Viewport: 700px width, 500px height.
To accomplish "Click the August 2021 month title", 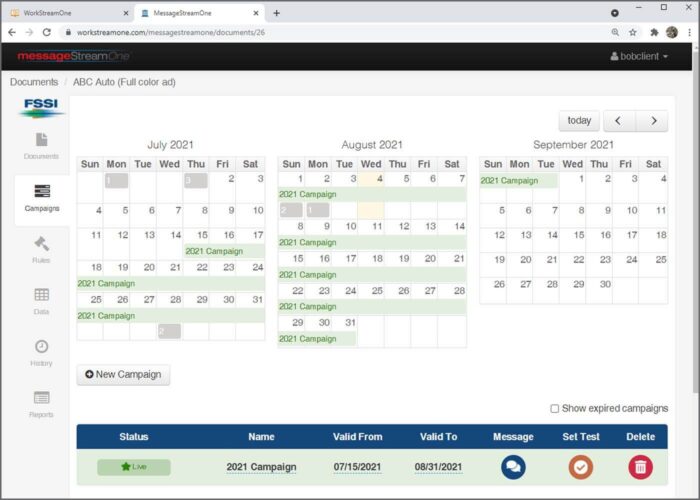I will point(372,145).
